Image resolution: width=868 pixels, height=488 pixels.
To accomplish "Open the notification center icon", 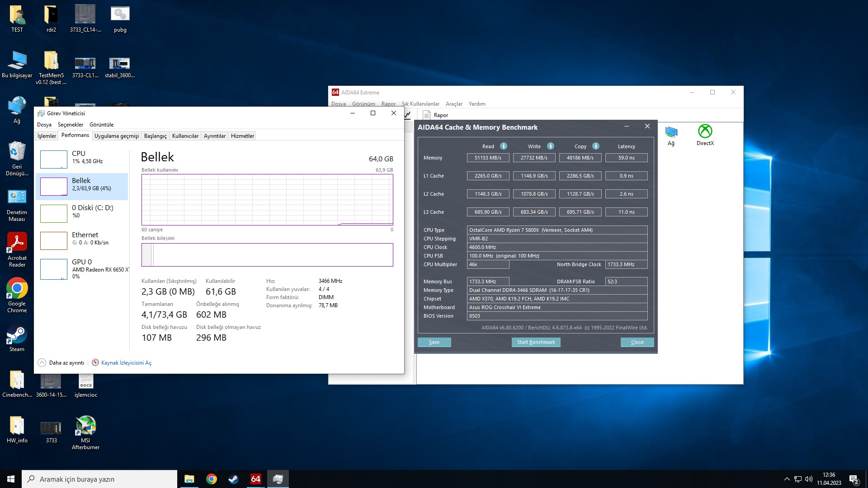I will click(854, 479).
